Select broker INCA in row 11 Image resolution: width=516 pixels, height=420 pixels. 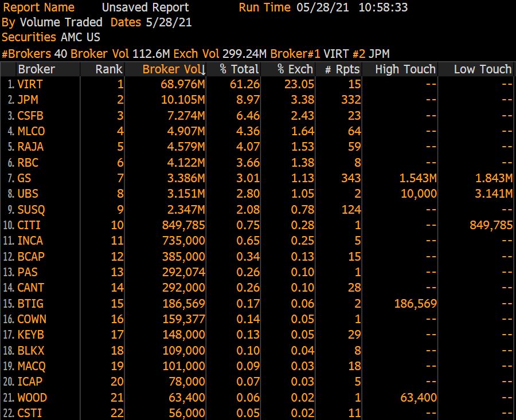click(x=30, y=241)
